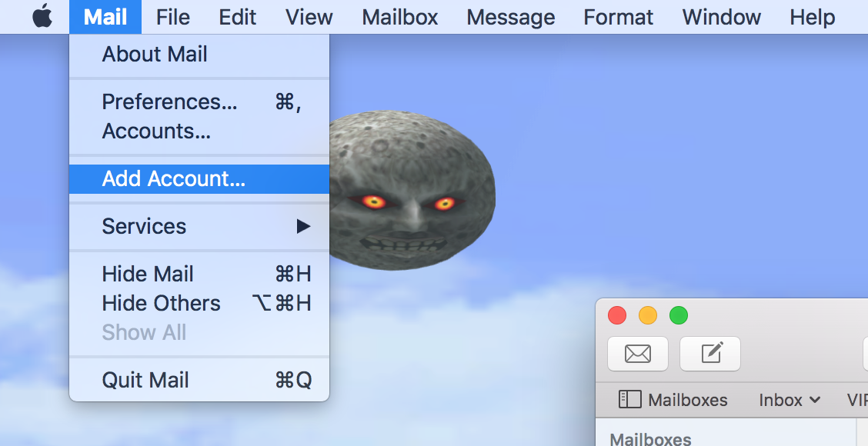Choose Hide Mail
Image resolution: width=868 pixels, height=446 pixels.
click(x=199, y=274)
